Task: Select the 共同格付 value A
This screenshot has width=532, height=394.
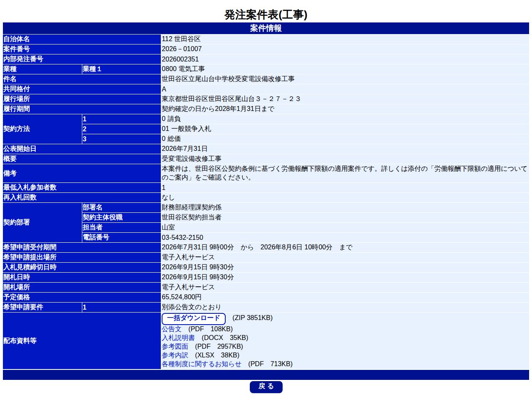Action: click(x=164, y=89)
